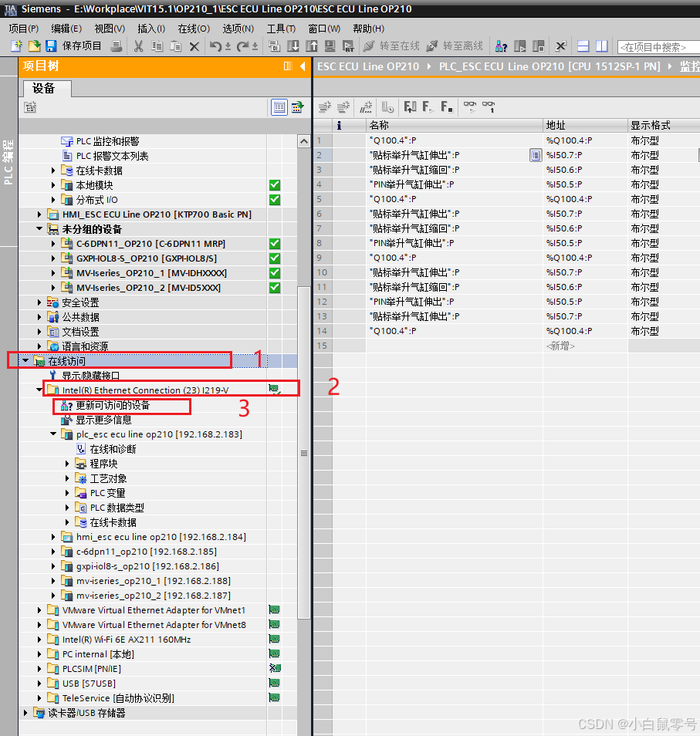Image resolution: width=700 pixels, height=736 pixels.
Task: Click the force stop F icon
Action: (x=447, y=107)
